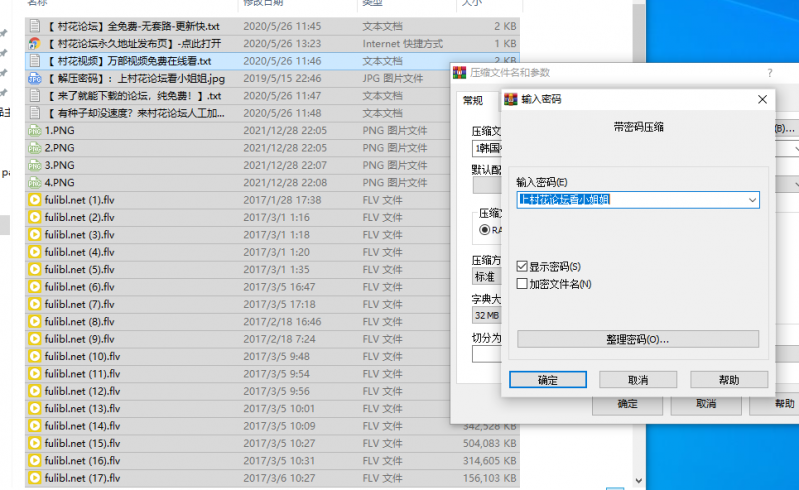Expand the password combo box dropdown arrow

(751, 200)
